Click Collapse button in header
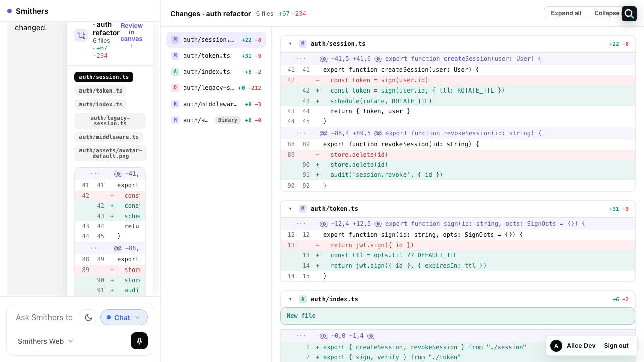The image size is (644, 362). click(606, 13)
